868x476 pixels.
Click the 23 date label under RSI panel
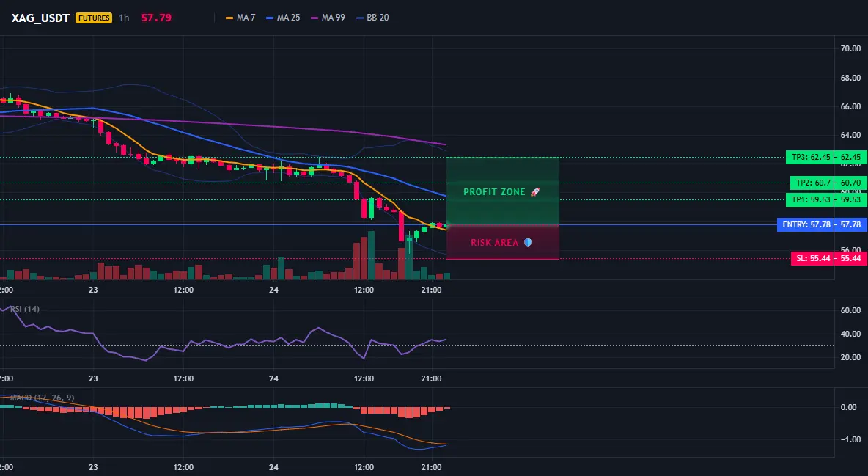93,378
